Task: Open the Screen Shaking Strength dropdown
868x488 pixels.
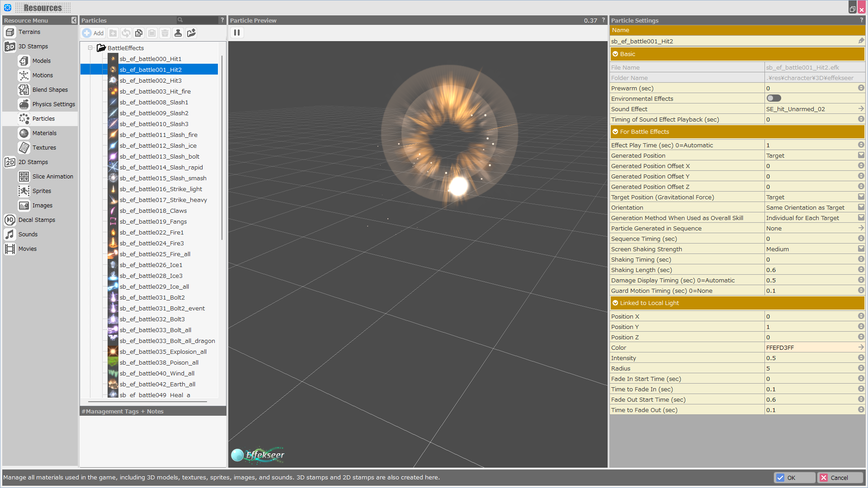Action: click(x=861, y=249)
